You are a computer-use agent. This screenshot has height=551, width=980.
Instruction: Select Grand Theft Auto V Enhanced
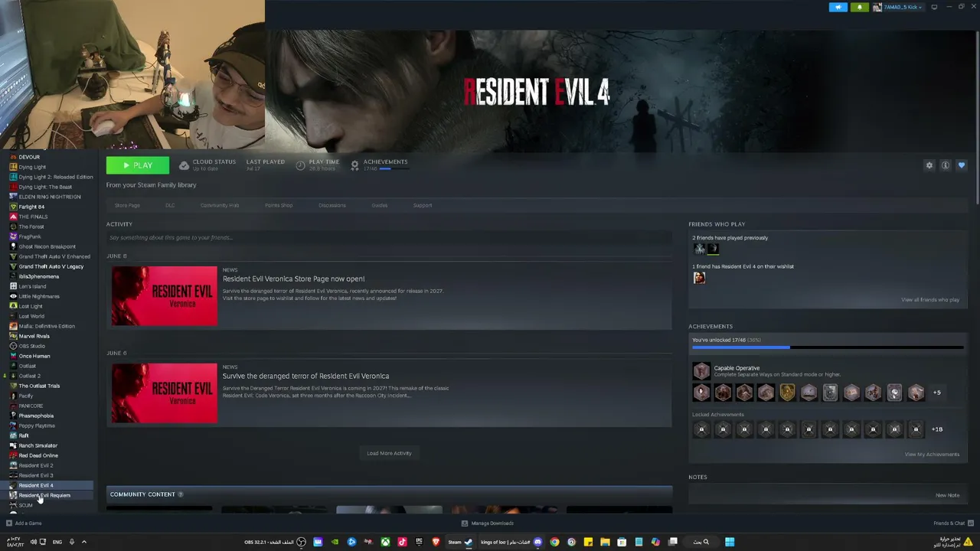(54, 256)
